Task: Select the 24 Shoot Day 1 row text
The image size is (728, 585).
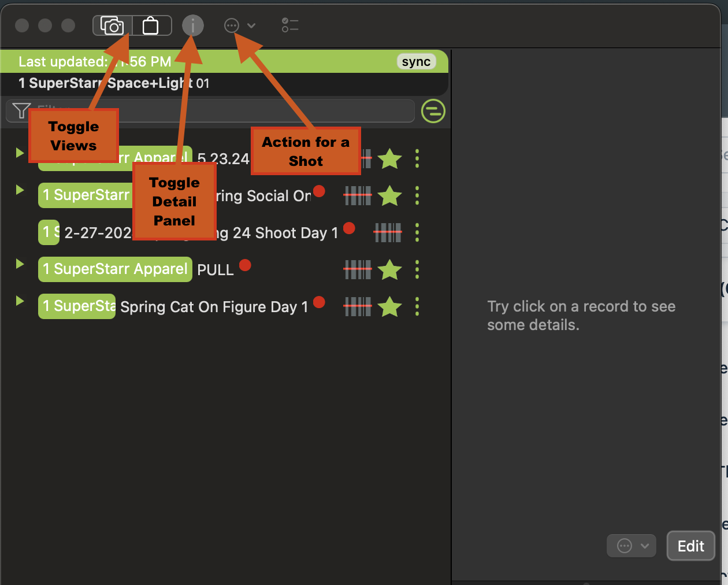Action: click(x=201, y=233)
